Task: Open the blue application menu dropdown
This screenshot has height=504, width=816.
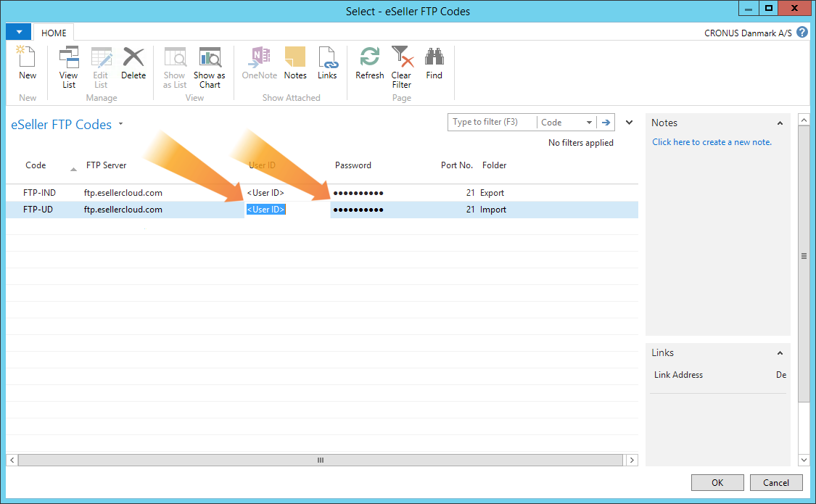Action: 19,32
